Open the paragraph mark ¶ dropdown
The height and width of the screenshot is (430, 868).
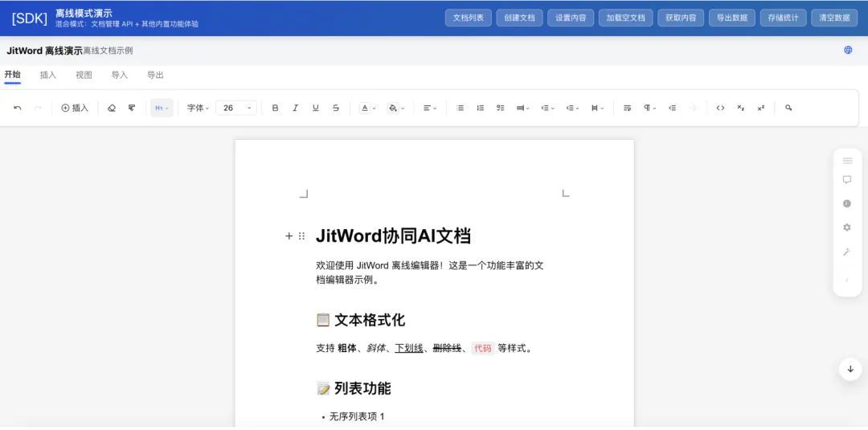[x=649, y=108]
